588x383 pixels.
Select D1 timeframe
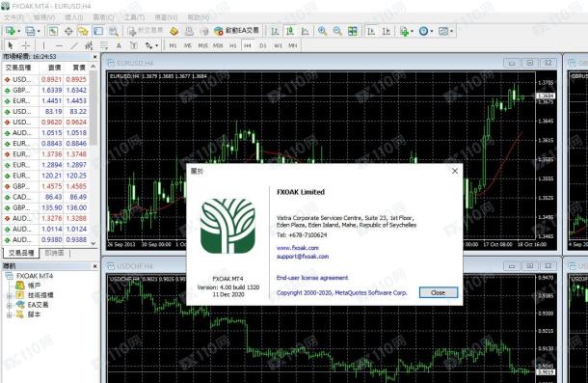(263, 45)
